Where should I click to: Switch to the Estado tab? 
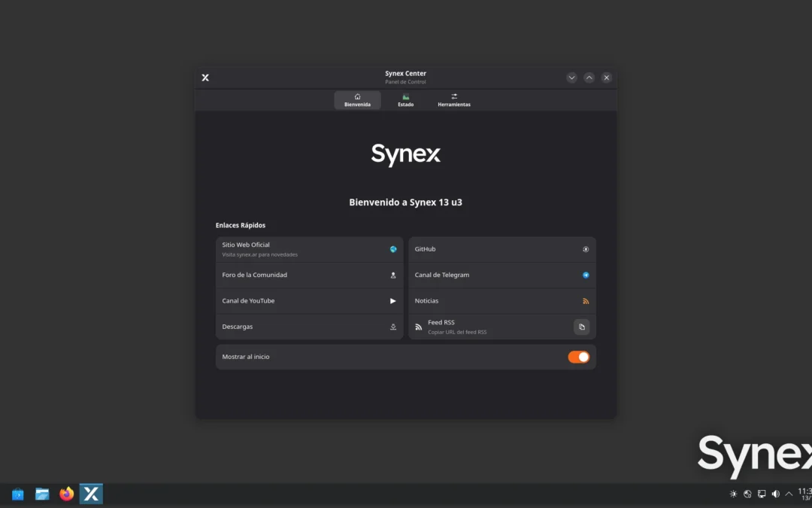405,99
